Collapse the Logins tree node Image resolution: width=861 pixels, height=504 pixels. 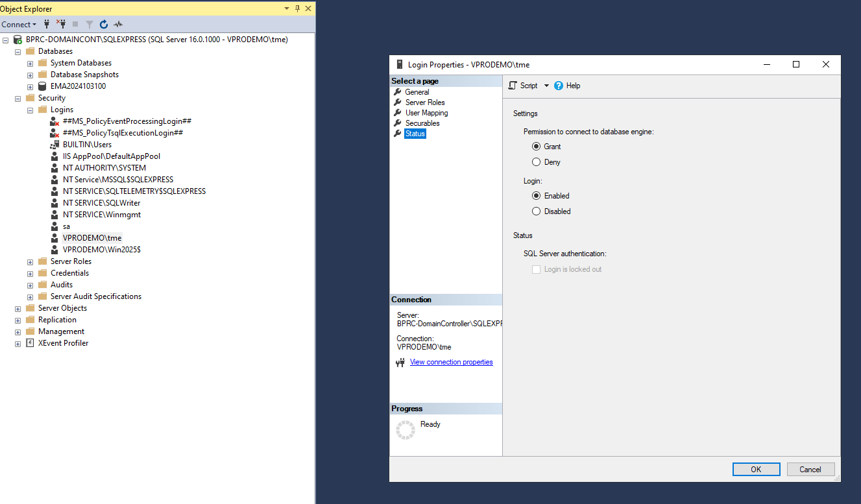(x=30, y=109)
